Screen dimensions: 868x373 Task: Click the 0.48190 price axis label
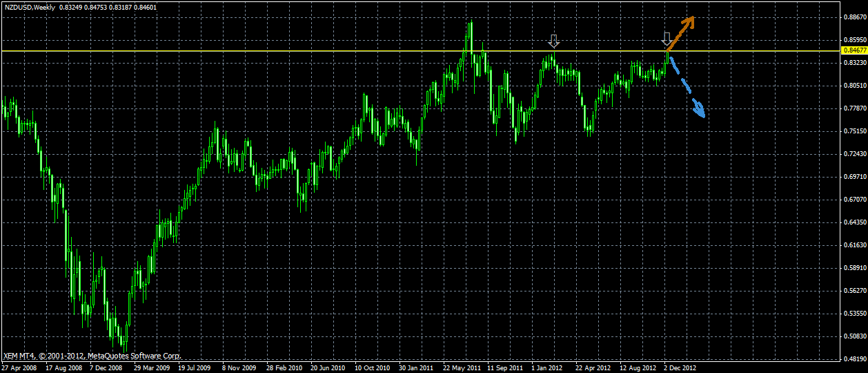coord(855,359)
